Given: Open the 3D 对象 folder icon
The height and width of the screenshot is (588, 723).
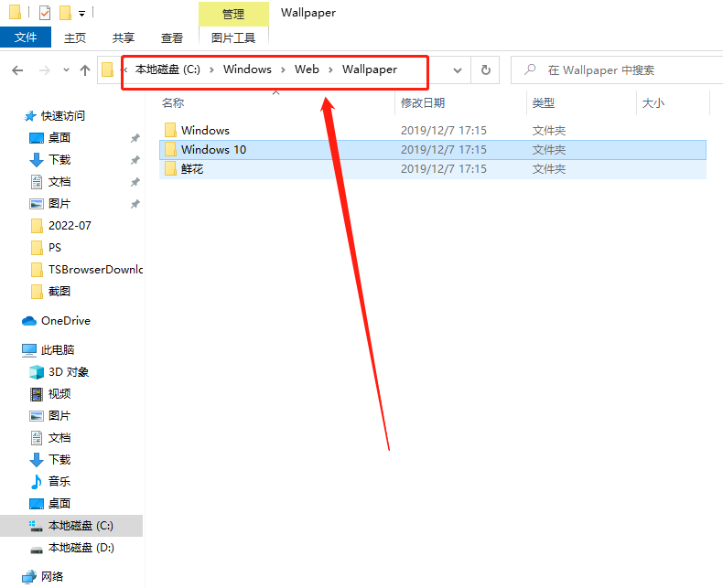Looking at the screenshot, I should [37, 372].
